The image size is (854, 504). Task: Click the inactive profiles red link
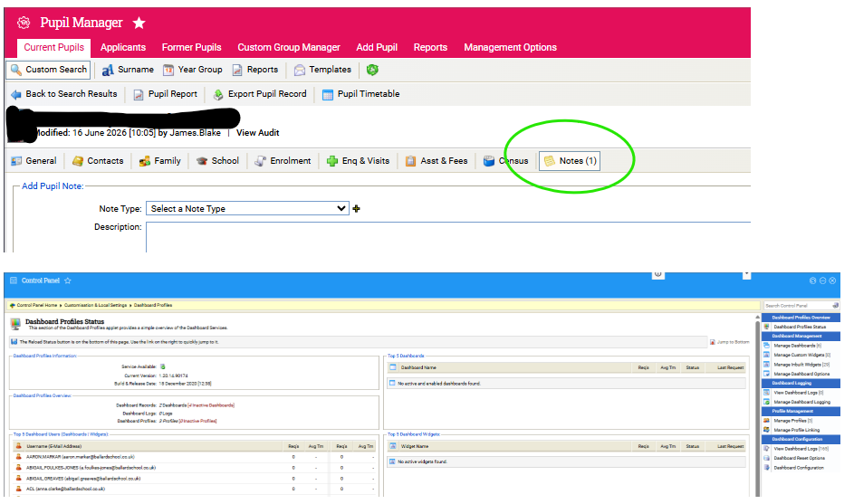pos(197,422)
